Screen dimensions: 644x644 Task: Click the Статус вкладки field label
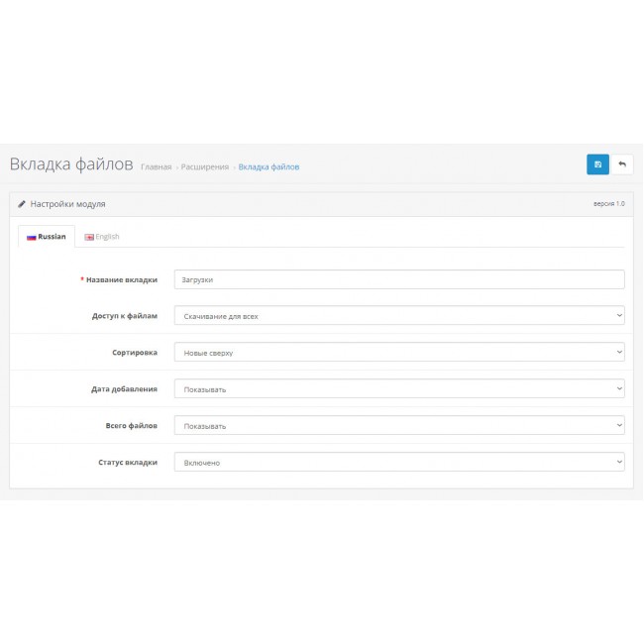tap(127, 462)
